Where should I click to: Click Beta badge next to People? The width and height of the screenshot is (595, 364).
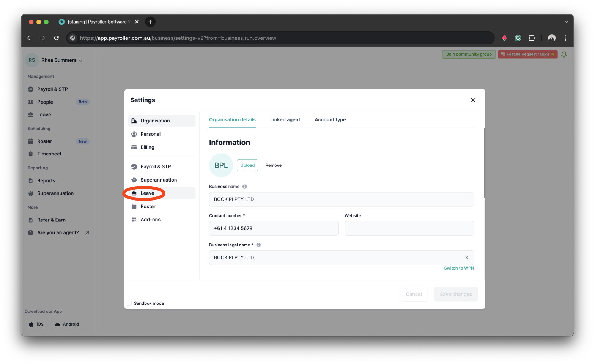pyautogui.click(x=83, y=102)
